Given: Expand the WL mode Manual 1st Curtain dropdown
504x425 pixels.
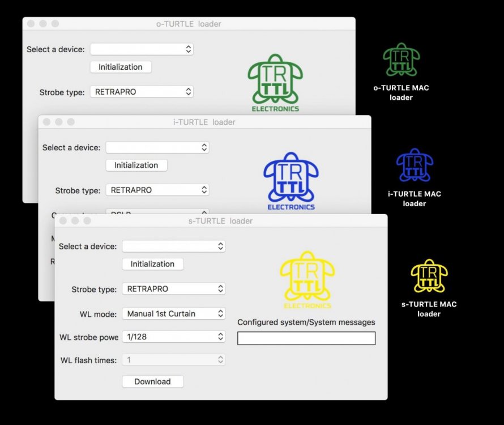Looking at the screenshot, I should pyautogui.click(x=174, y=313).
